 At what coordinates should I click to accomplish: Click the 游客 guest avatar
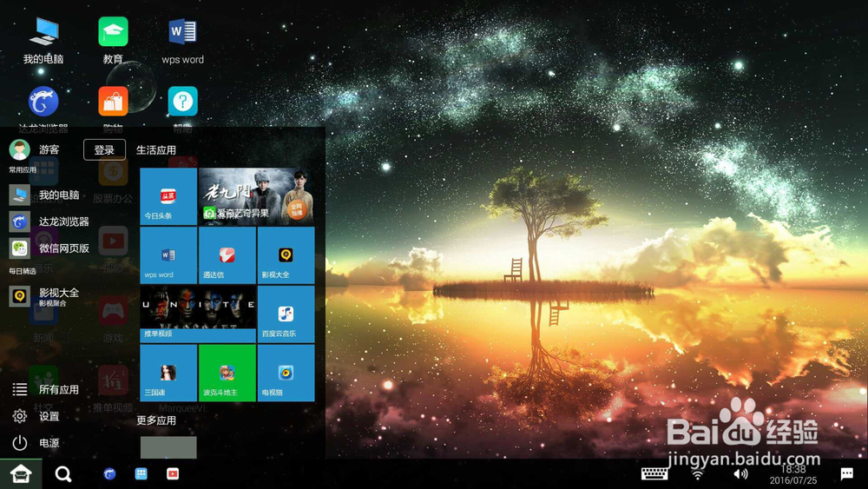19,149
